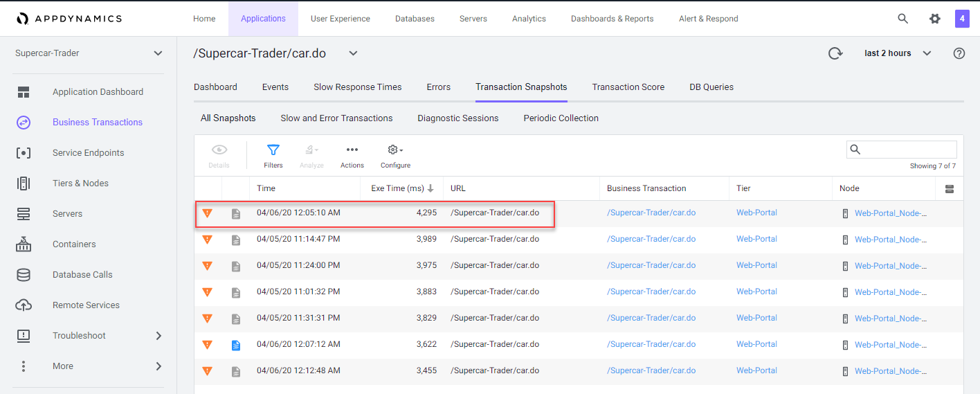
Task: Open the Actions three-dots menu
Action: coord(352,150)
